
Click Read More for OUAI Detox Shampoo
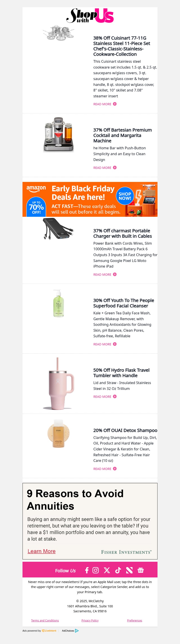coord(103,469)
